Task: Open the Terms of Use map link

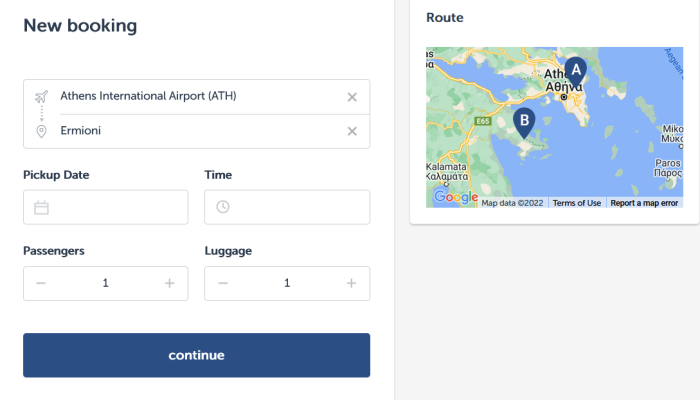Action: 577,203
